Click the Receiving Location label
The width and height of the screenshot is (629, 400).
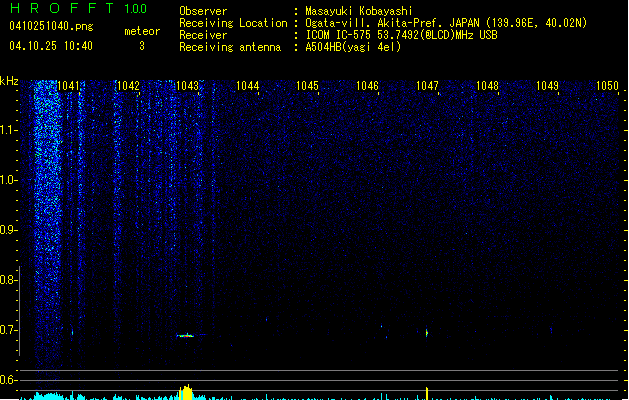(233, 23)
